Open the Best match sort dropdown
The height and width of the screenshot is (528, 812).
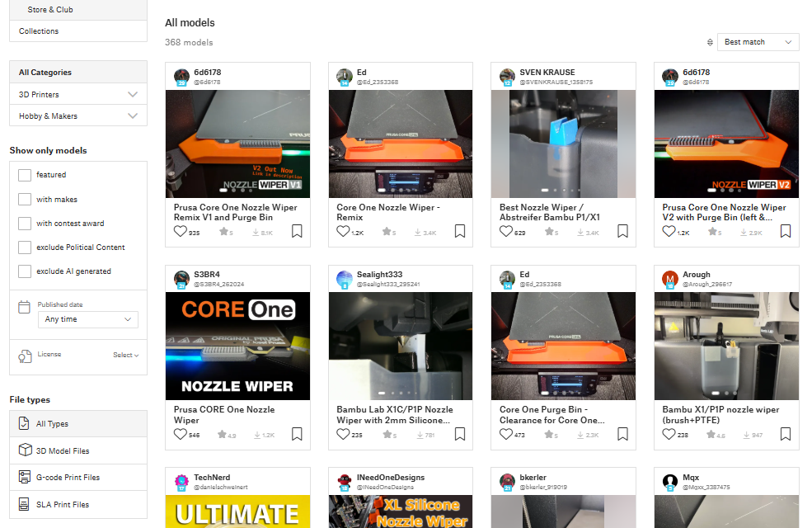point(758,42)
